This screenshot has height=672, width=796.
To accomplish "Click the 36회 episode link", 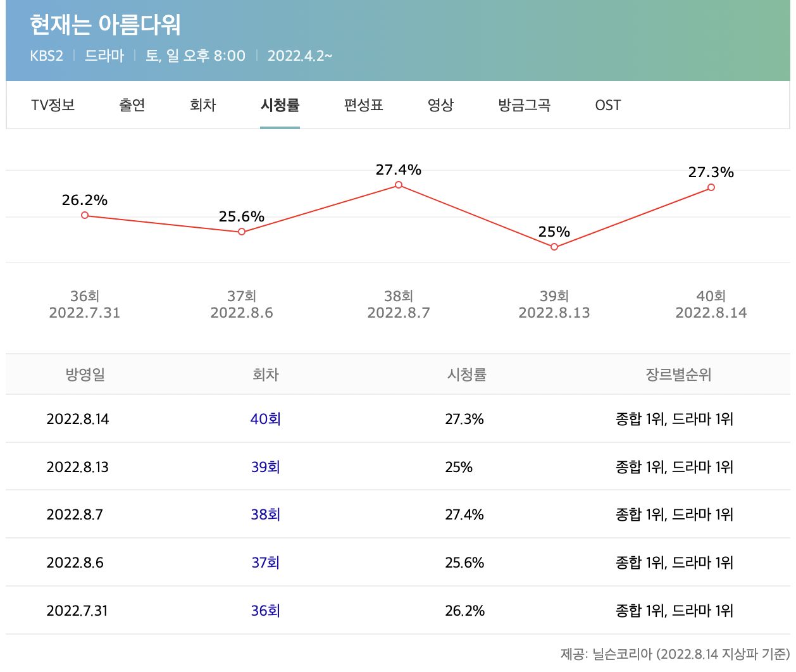I will point(264,610).
